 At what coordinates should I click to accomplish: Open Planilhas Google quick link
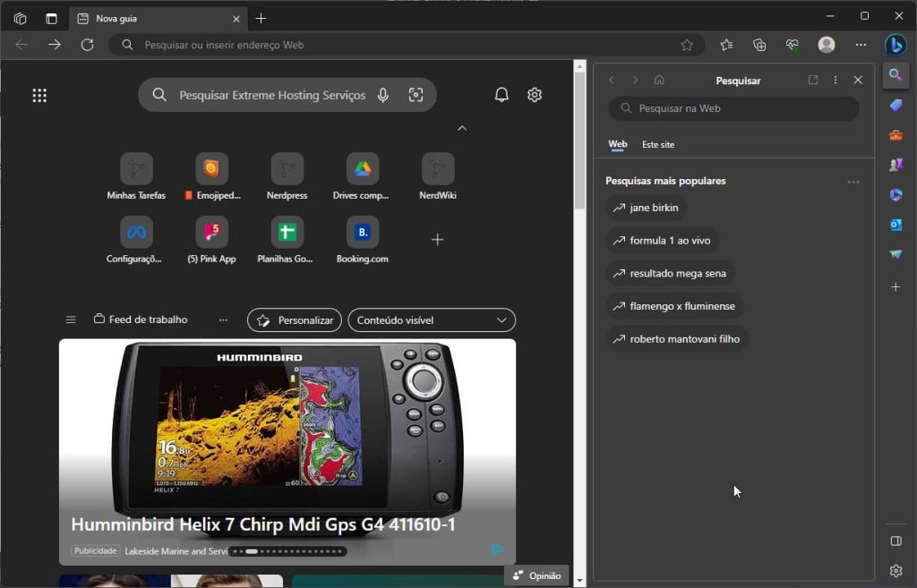point(287,240)
